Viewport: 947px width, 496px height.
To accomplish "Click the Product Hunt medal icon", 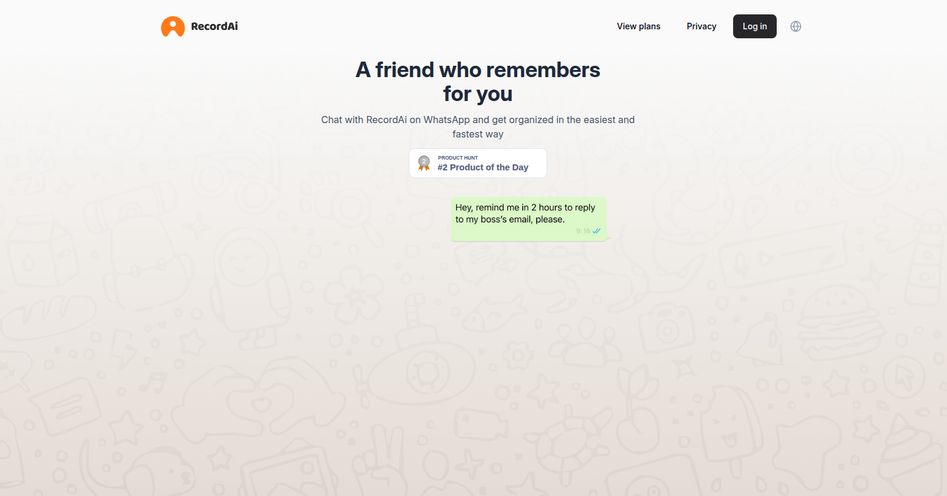I will (424, 163).
